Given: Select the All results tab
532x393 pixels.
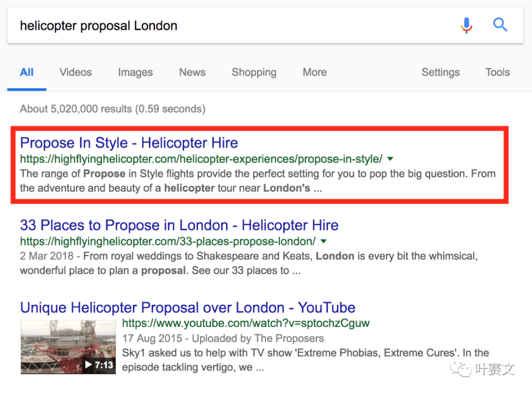Looking at the screenshot, I should pos(27,72).
